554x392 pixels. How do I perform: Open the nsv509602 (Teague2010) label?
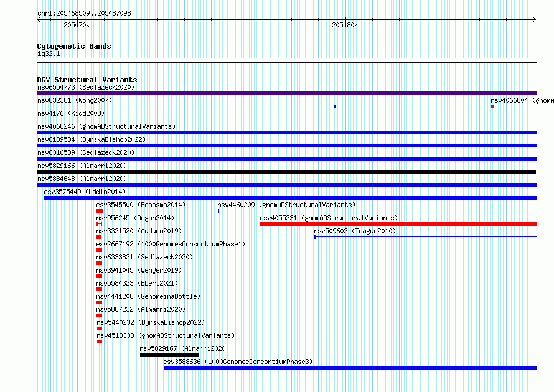tap(355, 231)
